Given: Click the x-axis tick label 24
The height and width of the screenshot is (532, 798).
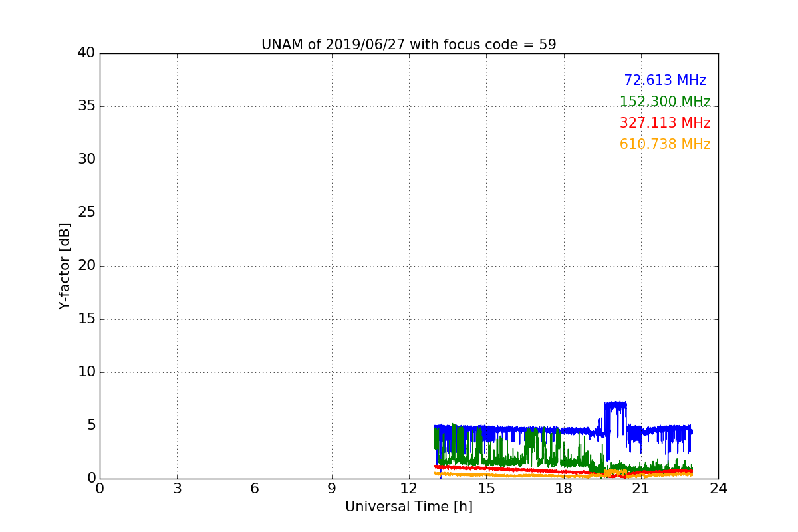Looking at the screenshot, I should (718, 489).
